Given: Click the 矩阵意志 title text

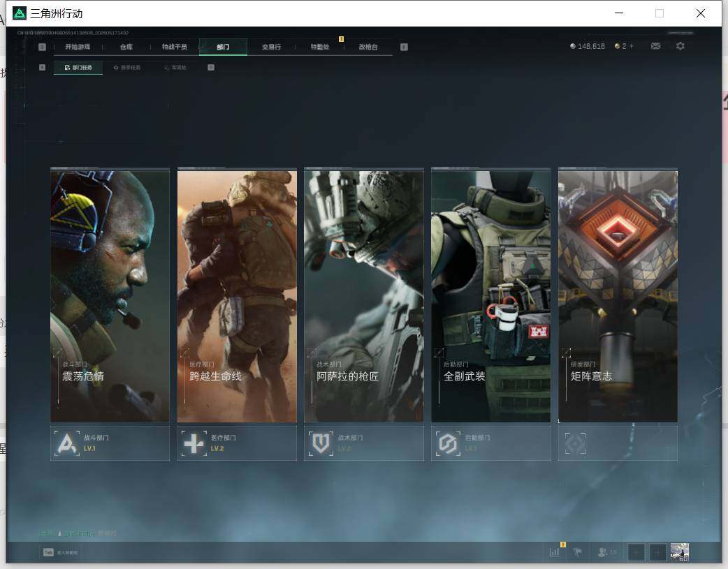Looking at the screenshot, I should (x=592, y=376).
